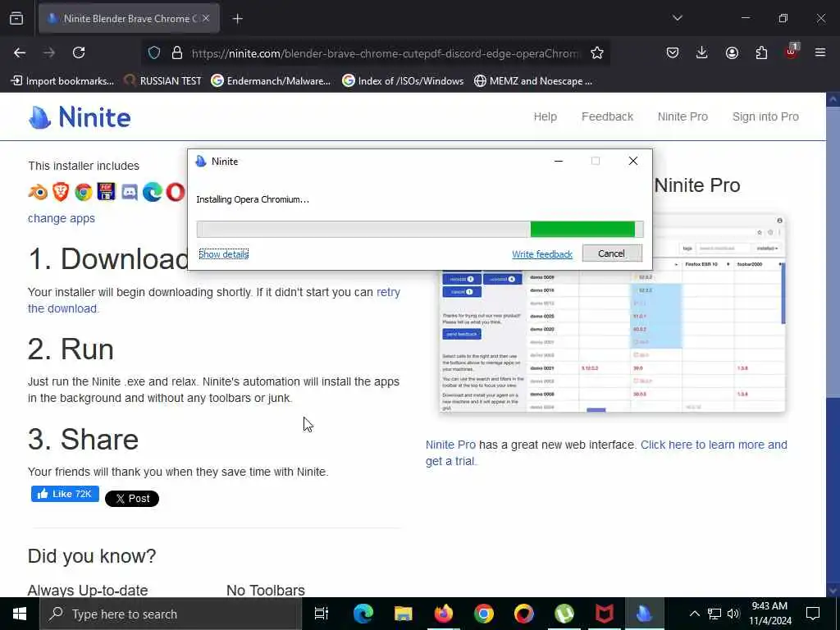Viewport: 840px width, 630px height.
Task: Open Task View in the taskbar
Action: pyautogui.click(x=322, y=614)
